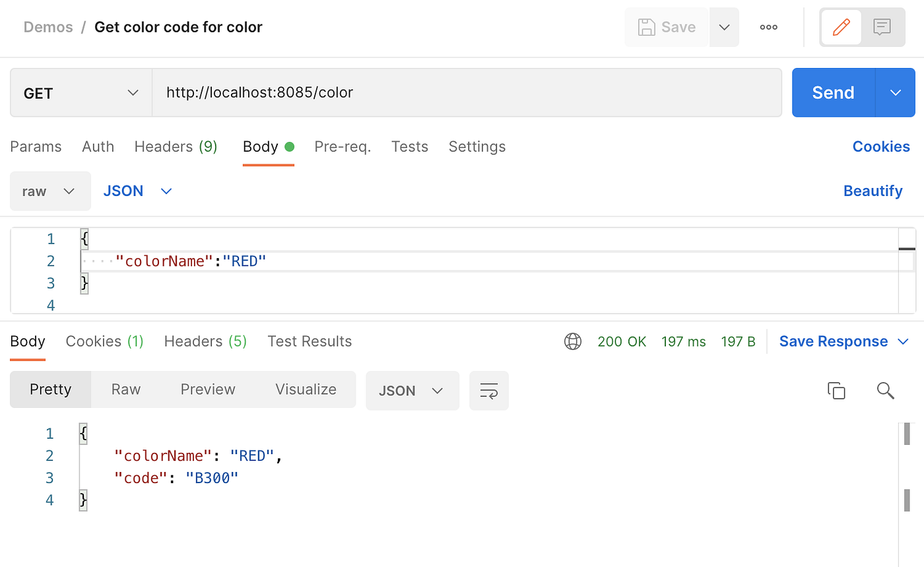924x567 pixels.
Task: Open the Tests tab
Action: pyautogui.click(x=409, y=147)
